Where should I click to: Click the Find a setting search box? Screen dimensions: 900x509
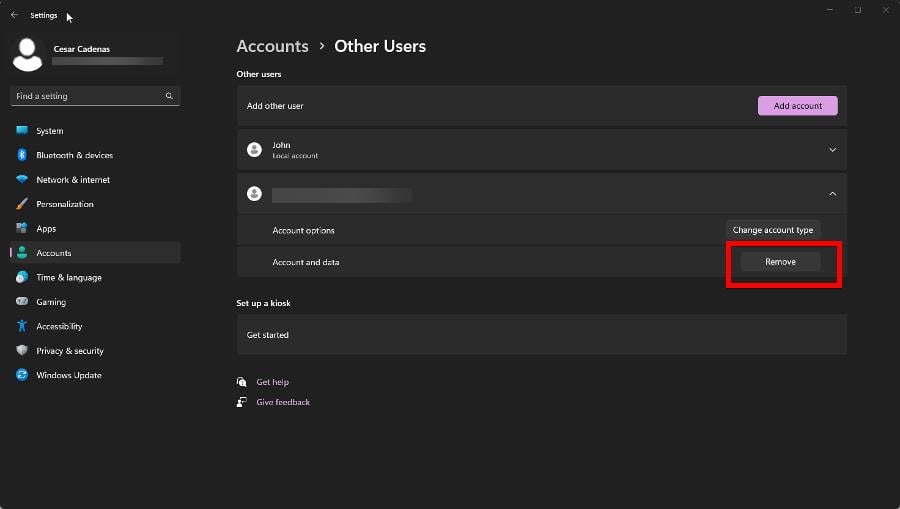[x=88, y=96]
